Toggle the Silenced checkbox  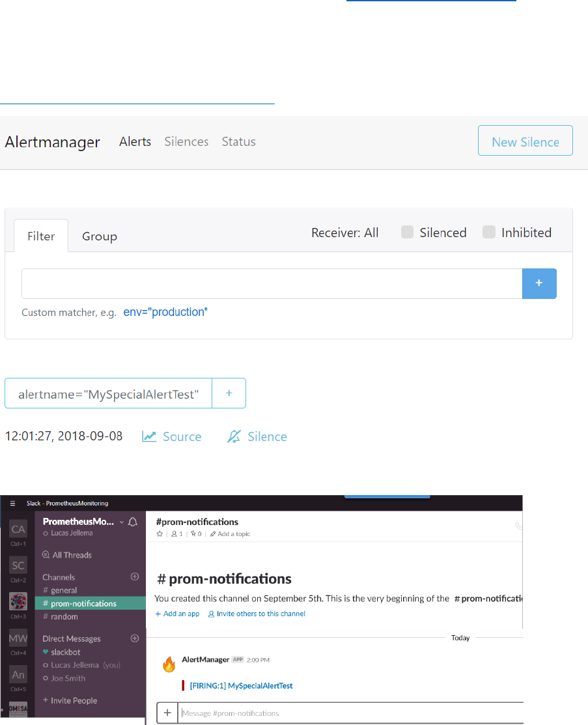pyautogui.click(x=407, y=232)
